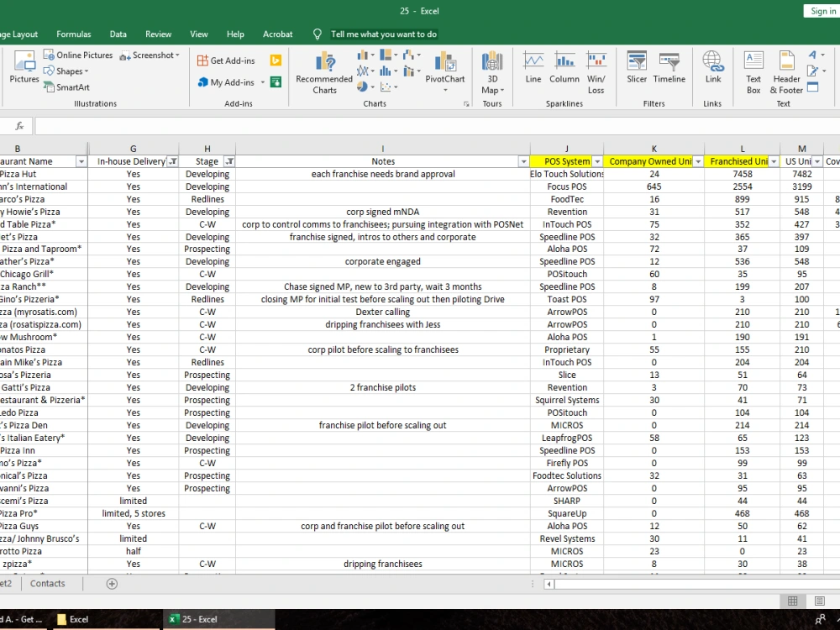Open the Franchised Units filter dropdown

pos(774,161)
